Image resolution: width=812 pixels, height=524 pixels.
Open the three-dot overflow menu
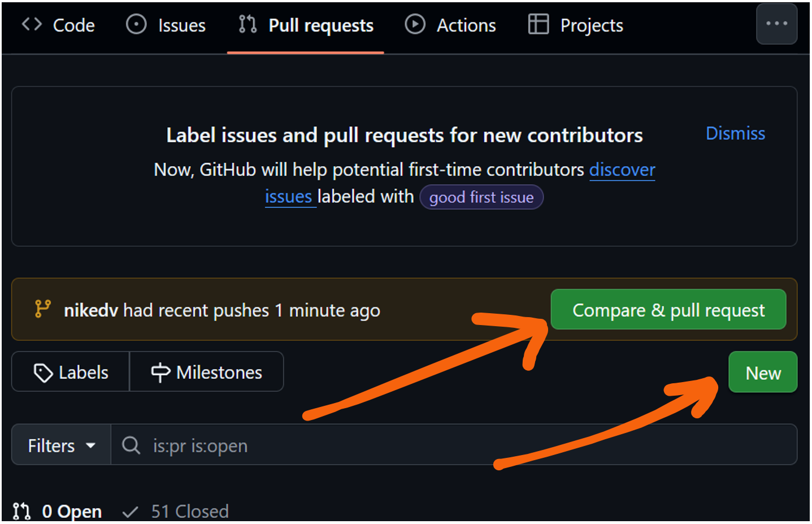tap(776, 24)
